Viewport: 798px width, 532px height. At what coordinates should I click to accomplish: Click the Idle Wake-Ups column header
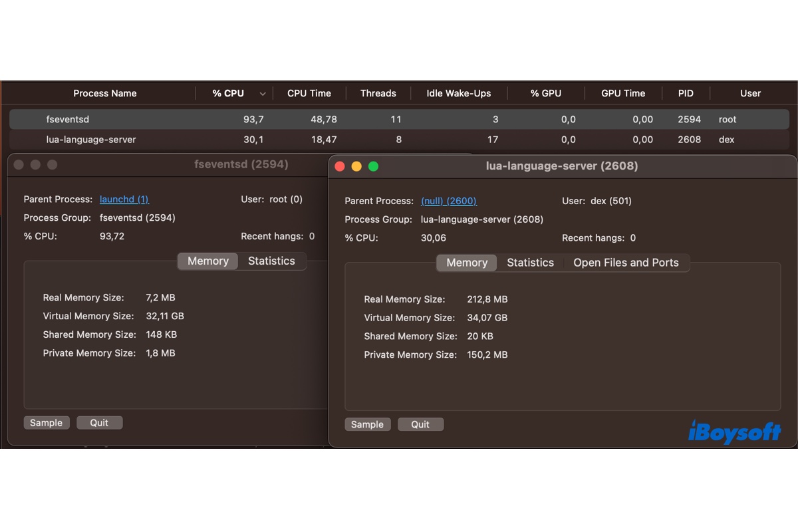tap(458, 93)
